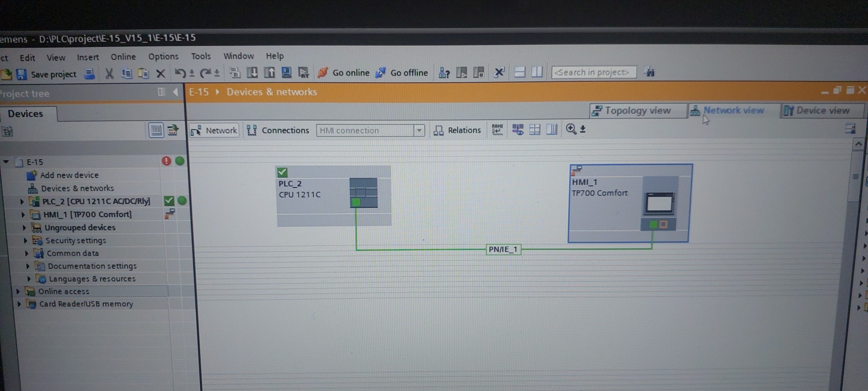Download to device with the down-arrow icon
This screenshot has width=868, height=391.
tap(252, 72)
